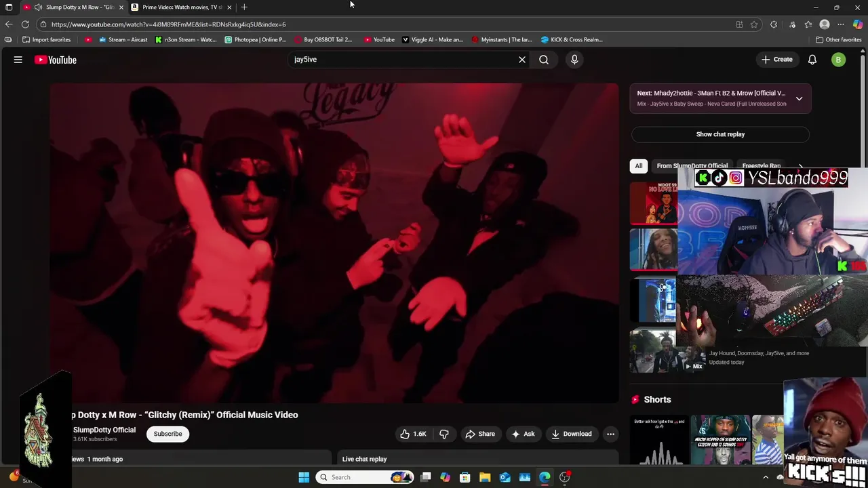Screen dimensions: 868x488
Task: Click the Windows taskbar search box
Action: click(366, 477)
